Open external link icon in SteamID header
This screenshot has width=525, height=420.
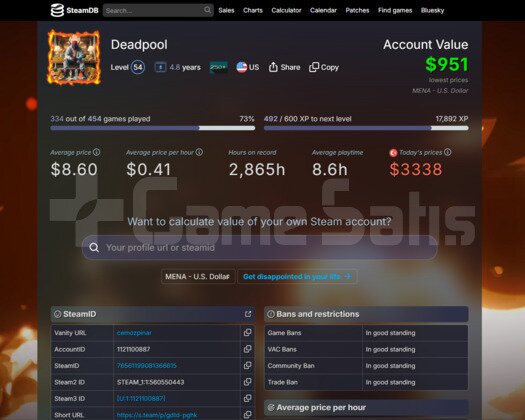[248, 314]
